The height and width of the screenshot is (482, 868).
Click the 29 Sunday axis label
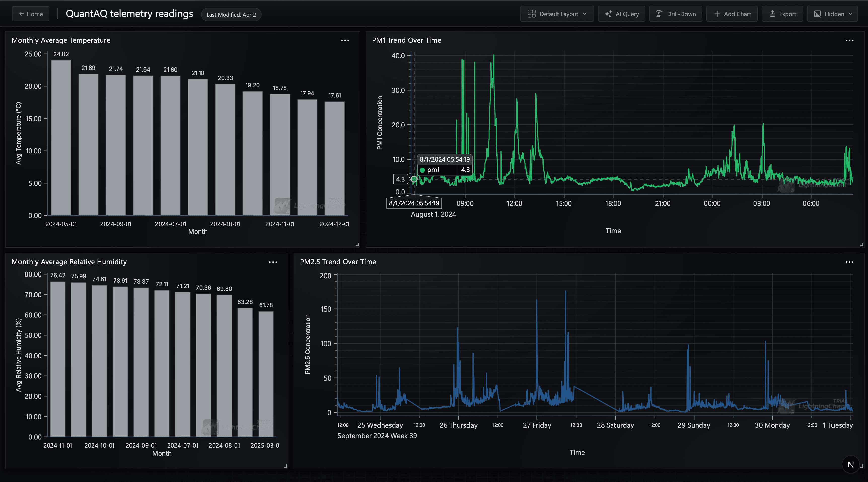[x=694, y=425]
